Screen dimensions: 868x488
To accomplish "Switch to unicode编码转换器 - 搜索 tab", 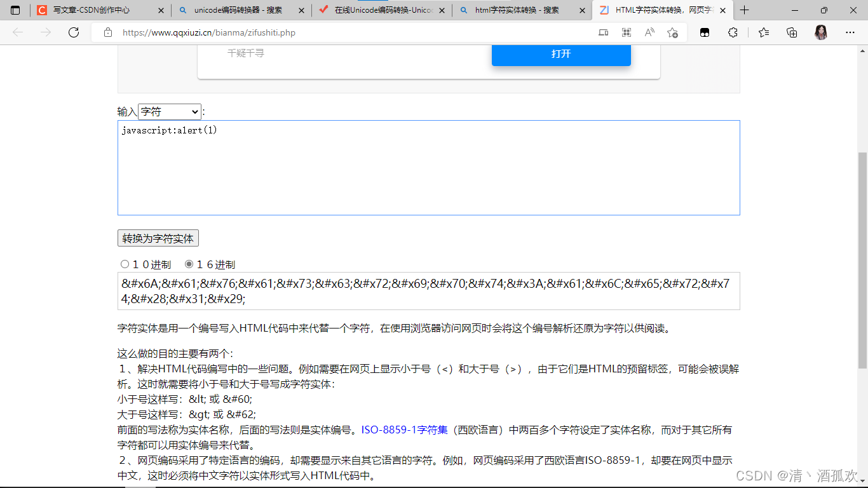I will [241, 10].
